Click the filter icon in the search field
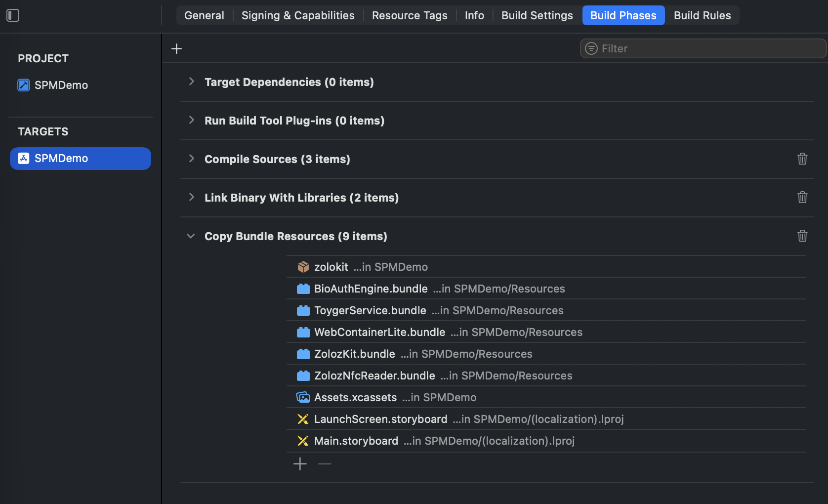The image size is (828, 504). click(591, 48)
